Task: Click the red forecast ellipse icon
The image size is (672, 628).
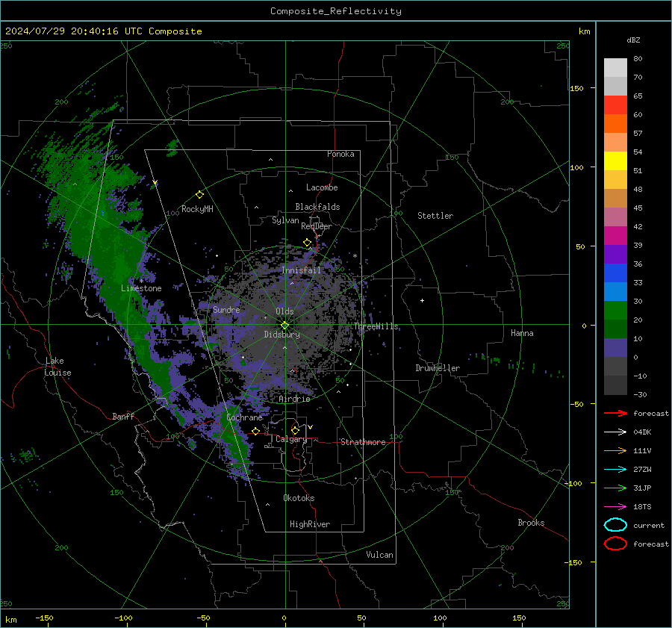Action: 615,544
